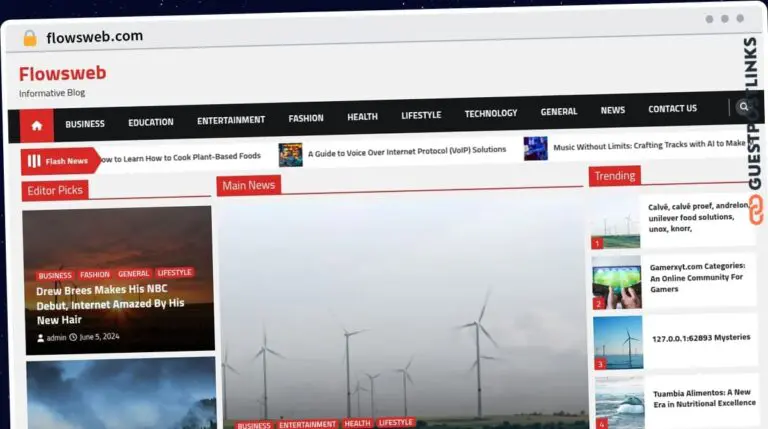Screen dimensions: 768x429
Task: Click the Lifestyle tag on Drew Brees post
Action: [x=175, y=273]
